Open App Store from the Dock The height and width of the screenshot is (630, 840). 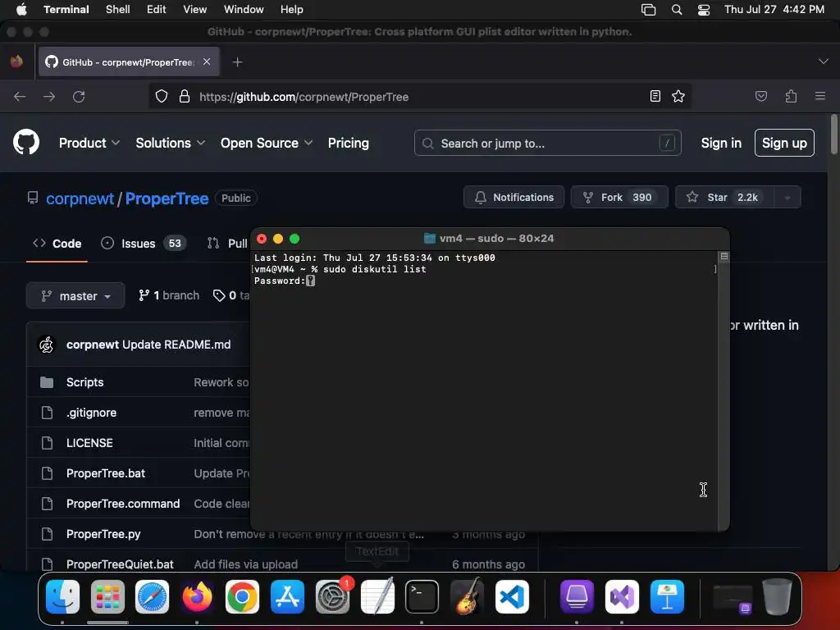[x=287, y=596]
